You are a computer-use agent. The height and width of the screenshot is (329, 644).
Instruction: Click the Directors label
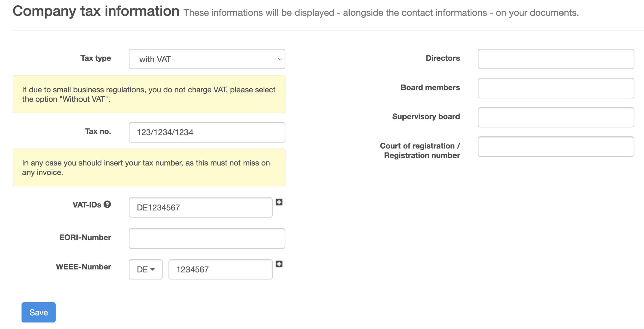click(442, 58)
